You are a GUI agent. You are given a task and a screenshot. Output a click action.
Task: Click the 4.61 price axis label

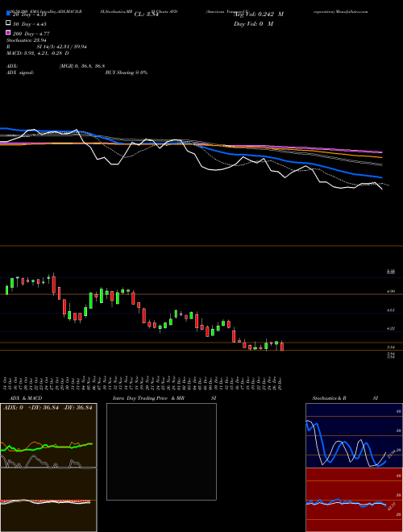tap(391, 310)
